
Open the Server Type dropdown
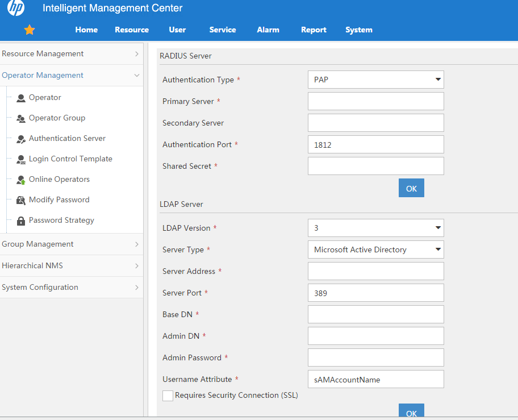coord(375,249)
